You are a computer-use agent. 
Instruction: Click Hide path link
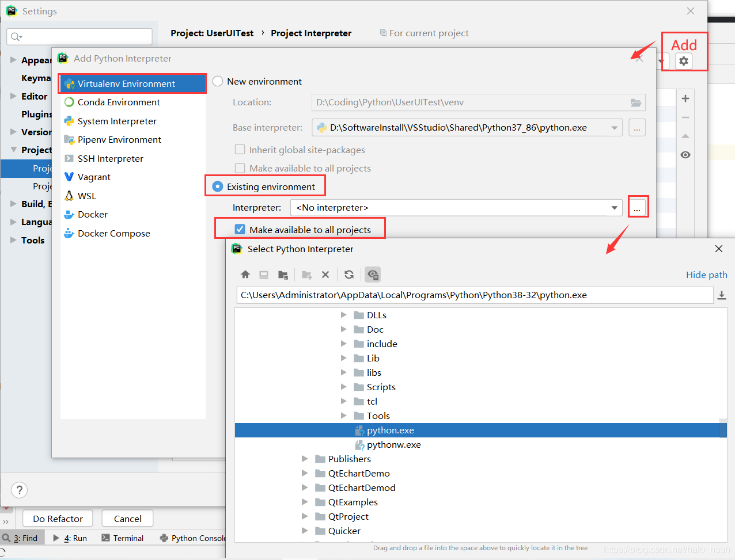[x=706, y=275]
